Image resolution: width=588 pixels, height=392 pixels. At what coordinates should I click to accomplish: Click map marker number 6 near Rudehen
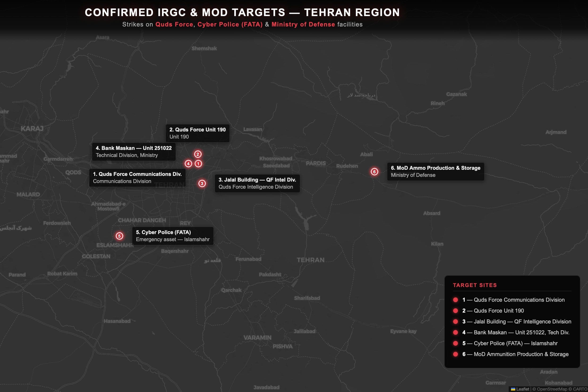click(x=374, y=171)
